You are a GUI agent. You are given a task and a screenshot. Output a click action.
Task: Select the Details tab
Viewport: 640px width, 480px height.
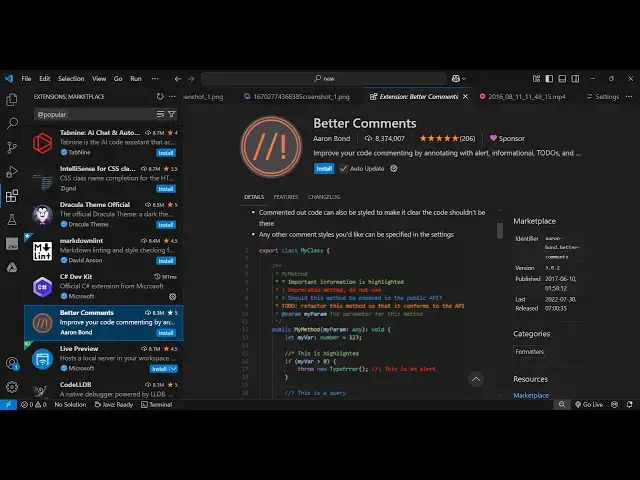point(254,197)
